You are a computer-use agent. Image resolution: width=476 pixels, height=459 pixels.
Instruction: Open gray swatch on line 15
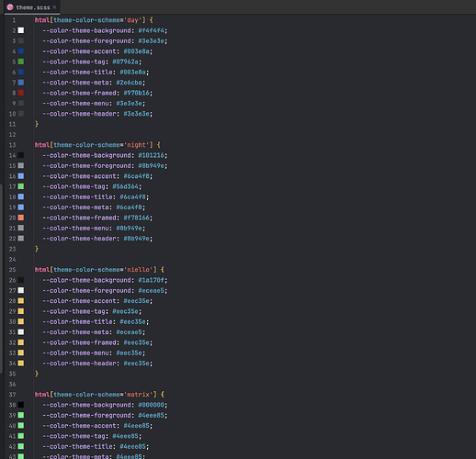click(21, 165)
